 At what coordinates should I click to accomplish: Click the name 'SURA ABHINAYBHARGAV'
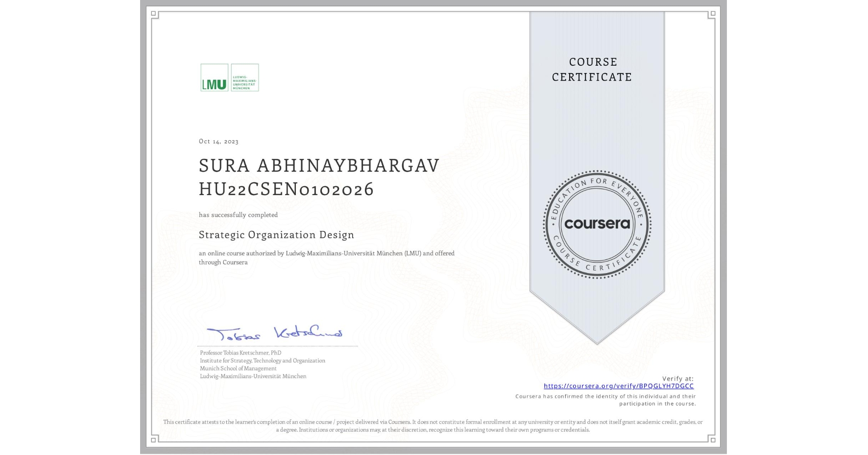(319, 166)
